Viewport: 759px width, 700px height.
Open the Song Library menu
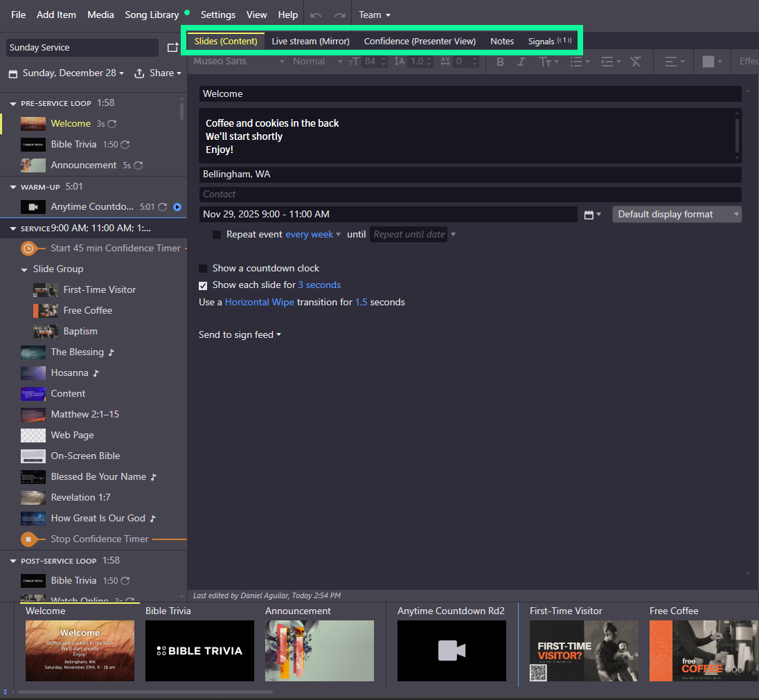point(152,15)
